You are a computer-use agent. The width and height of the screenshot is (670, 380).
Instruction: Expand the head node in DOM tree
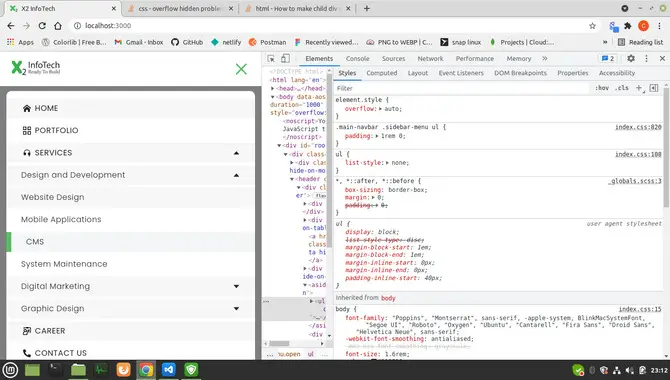(x=273, y=88)
